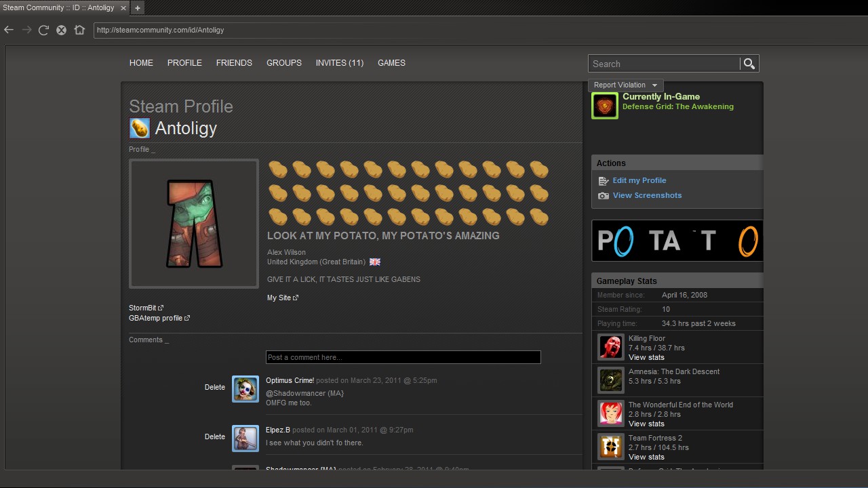
Task: Click the POTATO Portal banner image
Action: [677, 241]
